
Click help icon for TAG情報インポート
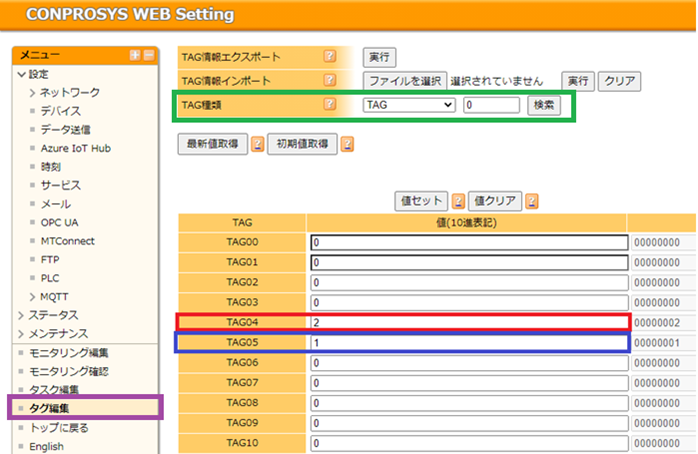329,81
